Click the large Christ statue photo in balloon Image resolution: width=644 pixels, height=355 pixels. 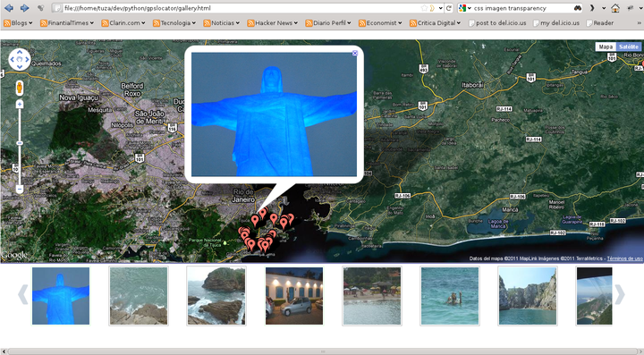274,114
